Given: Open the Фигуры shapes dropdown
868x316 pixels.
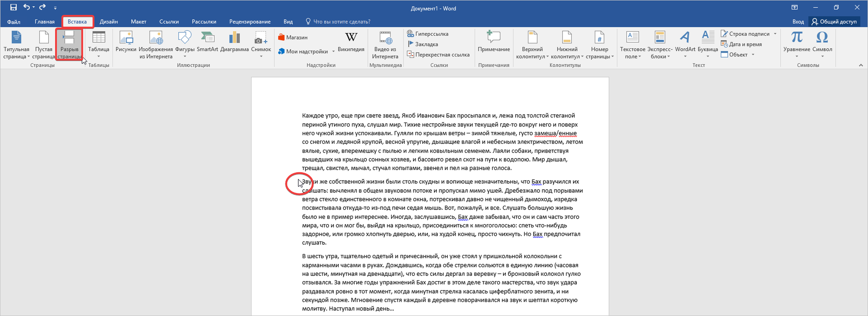Looking at the screenshot, I should [x=185, y=56].
